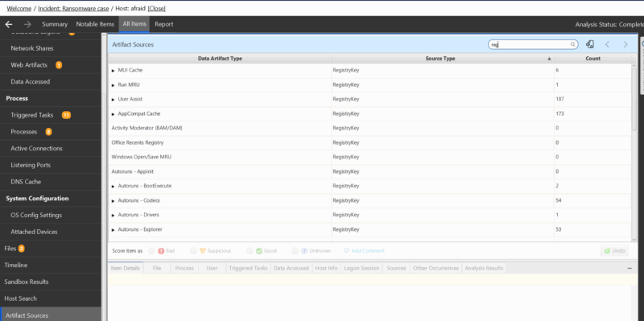Select the Good score radio button

pyautogui.click(x=250, y=251)
